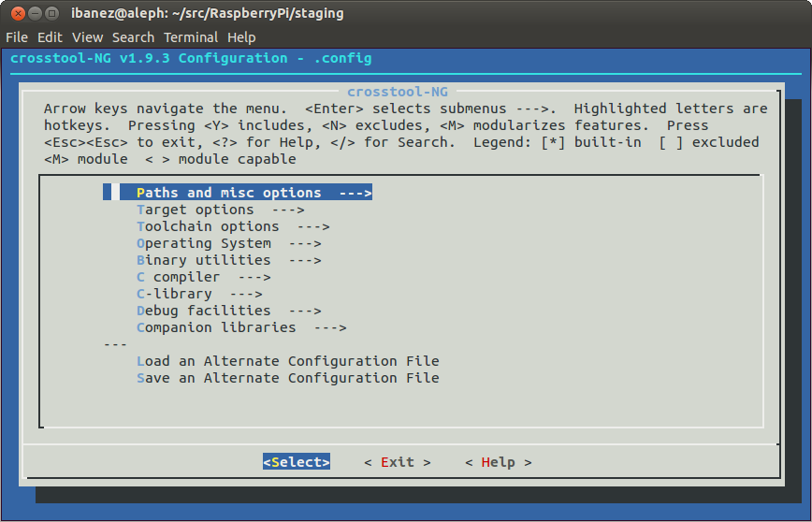Click window title ibanez@aleph staging
The image size is (812, 522).
tap(207, 13)
